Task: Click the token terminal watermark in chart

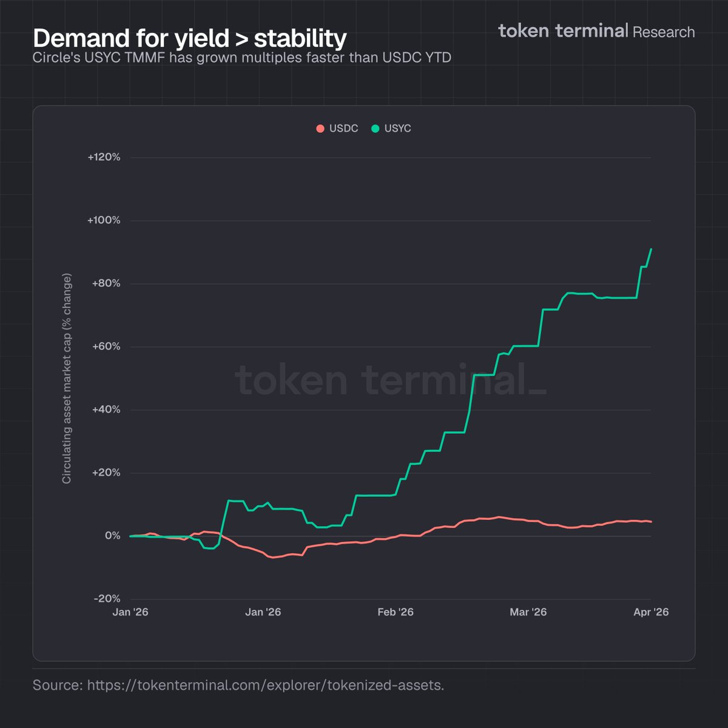Action: pos(390,380)
